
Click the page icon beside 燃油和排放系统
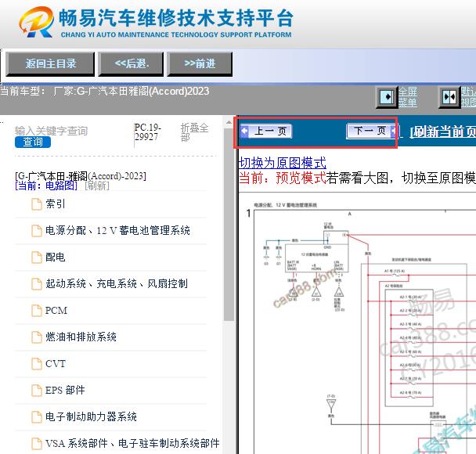(x=37, y=337)
